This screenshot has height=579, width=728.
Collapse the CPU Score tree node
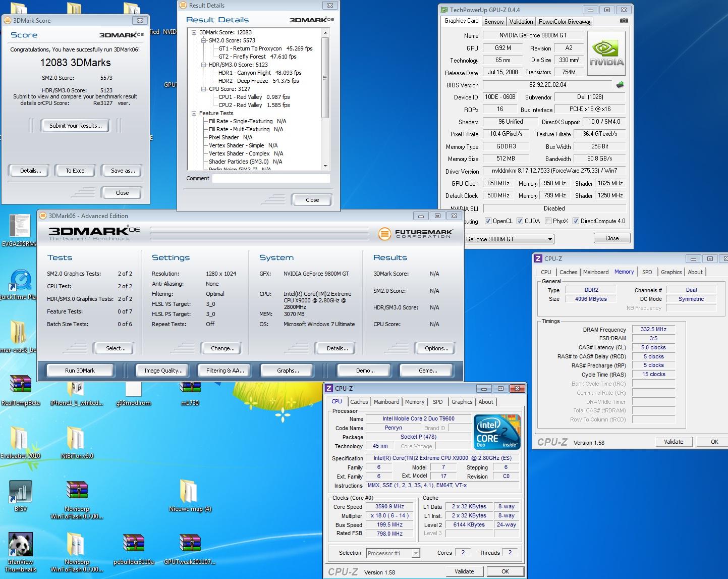[x=204, y=89]
